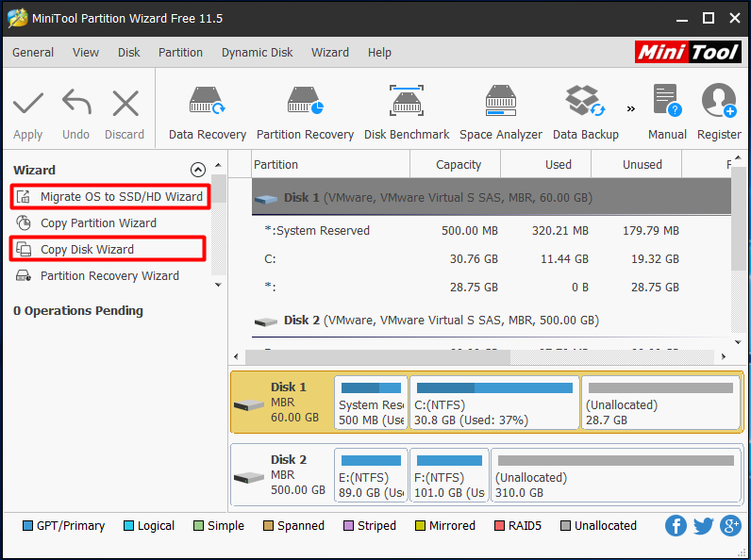Image resolution: width=751 pixels, height=560 pixels.
Task: Select the 28.75 GB unallocated row
Action: pyautogui.click(x=492, y=288)
